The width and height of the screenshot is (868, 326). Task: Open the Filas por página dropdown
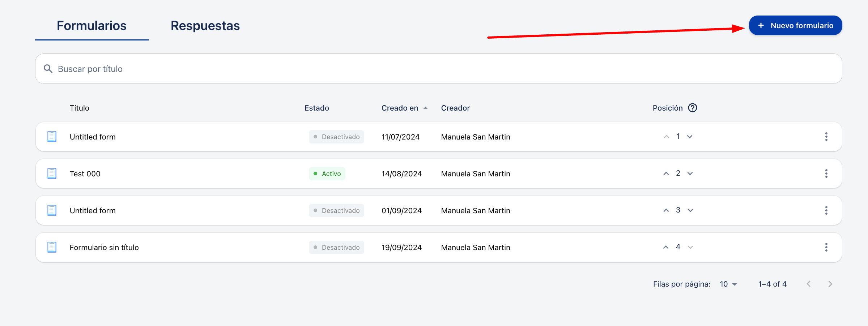pos(728,284)
